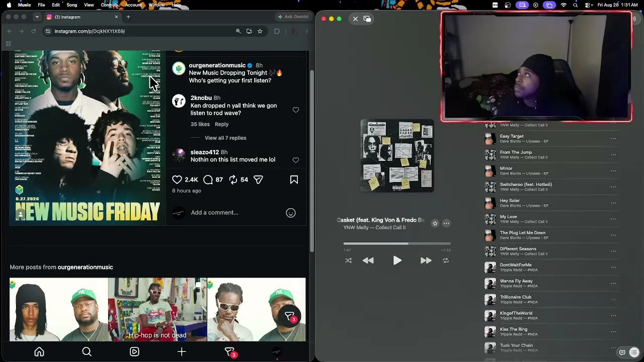
Task: Seek in the song progress bar
Action: click(x=397, y=244)
